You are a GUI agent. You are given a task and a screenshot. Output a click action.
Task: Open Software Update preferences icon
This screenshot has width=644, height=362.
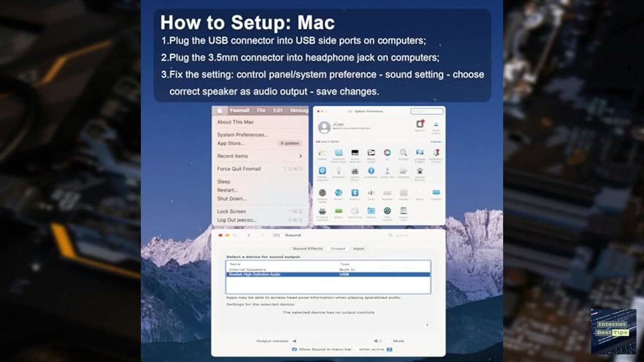tap(323, 193)
